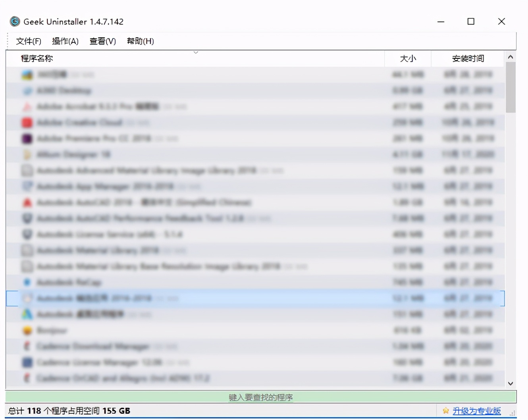Screen dimensions: 528x420
Task: Click the scrollbar up arrow
Action: pos(511,57)
